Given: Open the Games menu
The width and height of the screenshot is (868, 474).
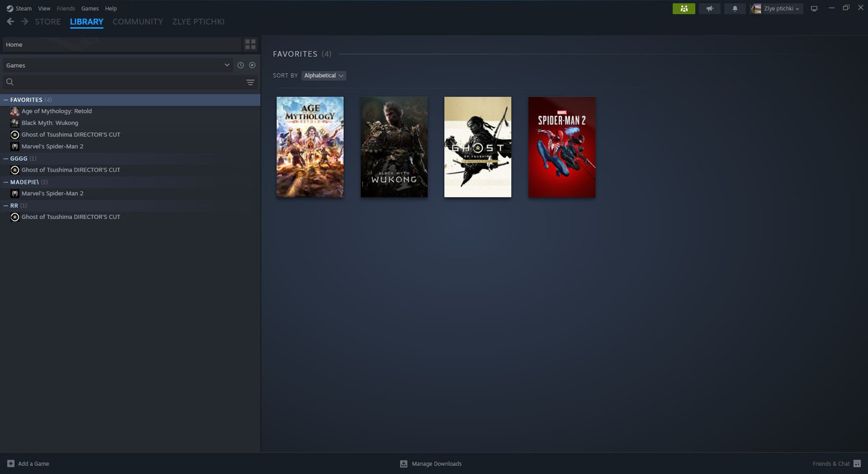Looking at the screenshot, I should pos(90,8).
